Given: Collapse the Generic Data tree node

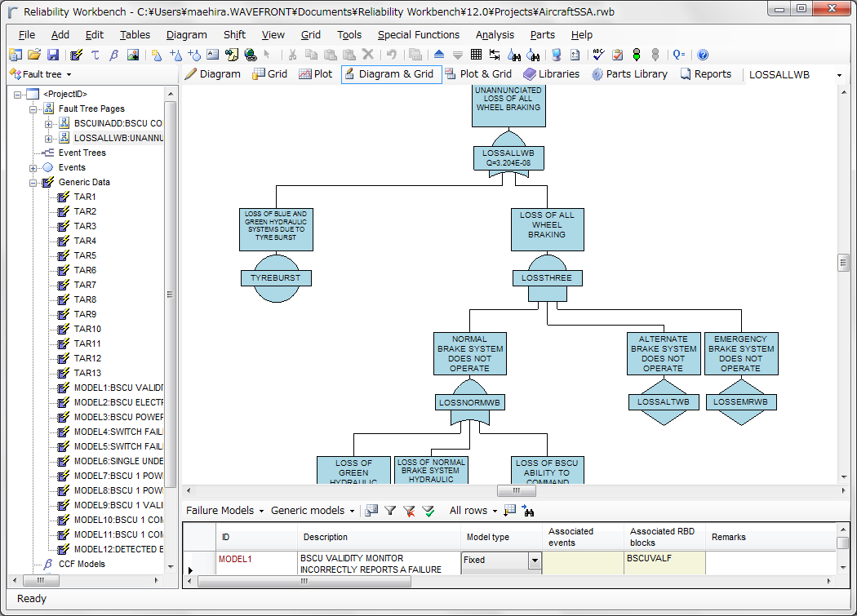Looking at the screenshot, I should tap(33, 183).
